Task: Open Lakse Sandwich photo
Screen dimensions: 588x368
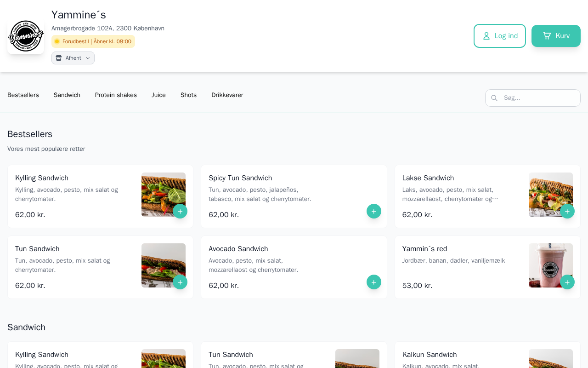Action: pos(551,195)
